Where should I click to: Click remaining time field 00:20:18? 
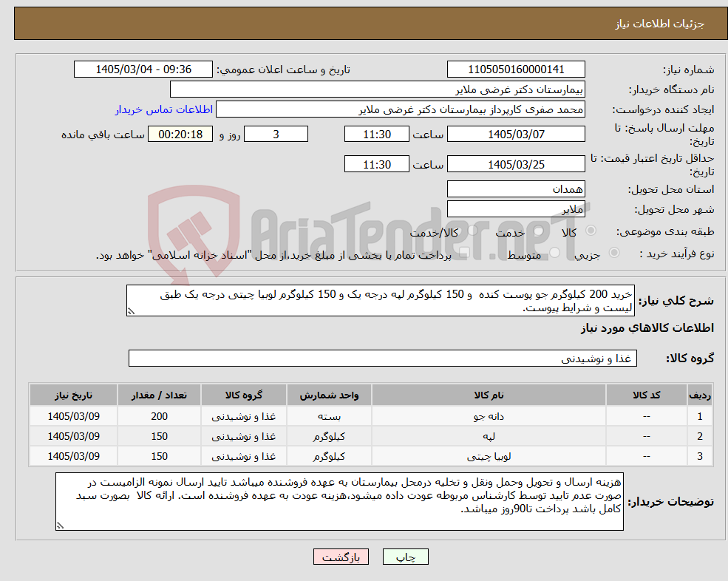click(180, 135)
